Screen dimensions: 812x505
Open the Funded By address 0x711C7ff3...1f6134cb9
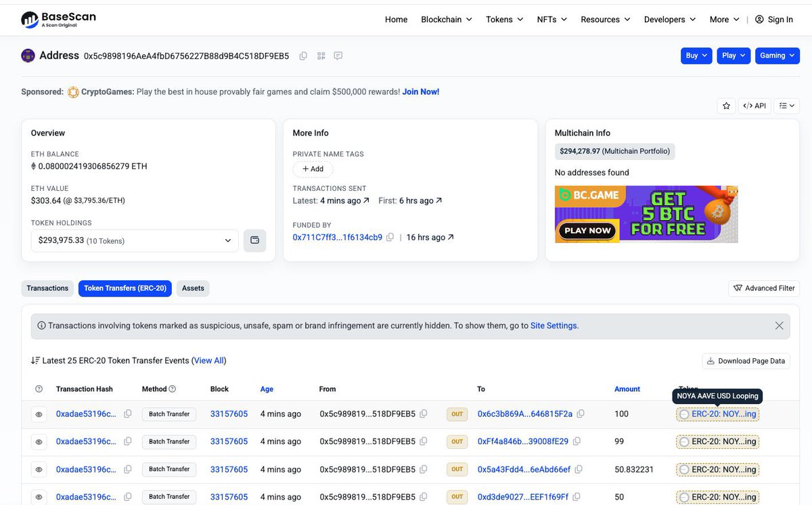pos(338,238)
